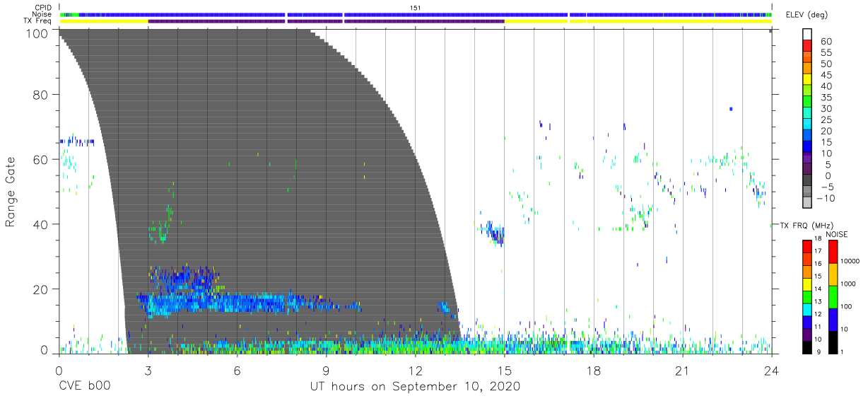Click the red 60 degree elevation color band
This screenshot has height=401, width=868.
[x=807, y=47]
